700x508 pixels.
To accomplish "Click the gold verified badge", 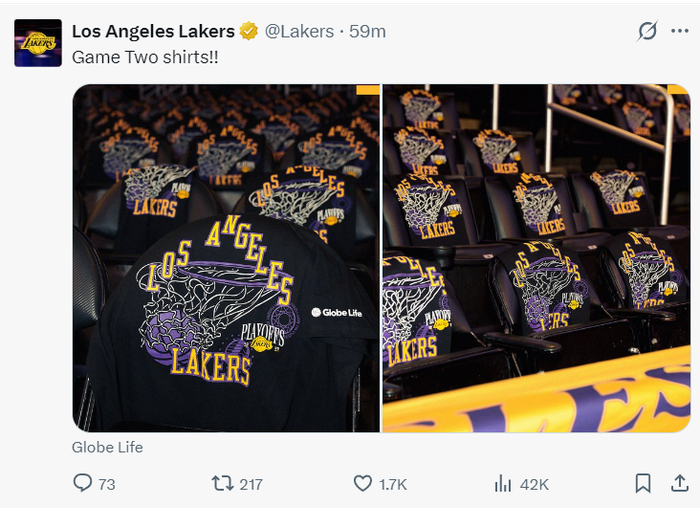I will tap(249, 31).
